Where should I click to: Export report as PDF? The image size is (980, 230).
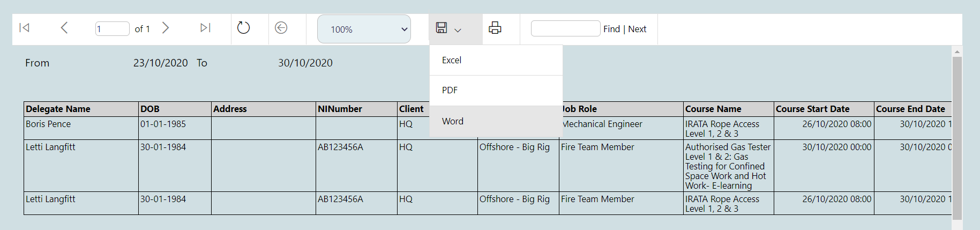(x=450, y=90)
